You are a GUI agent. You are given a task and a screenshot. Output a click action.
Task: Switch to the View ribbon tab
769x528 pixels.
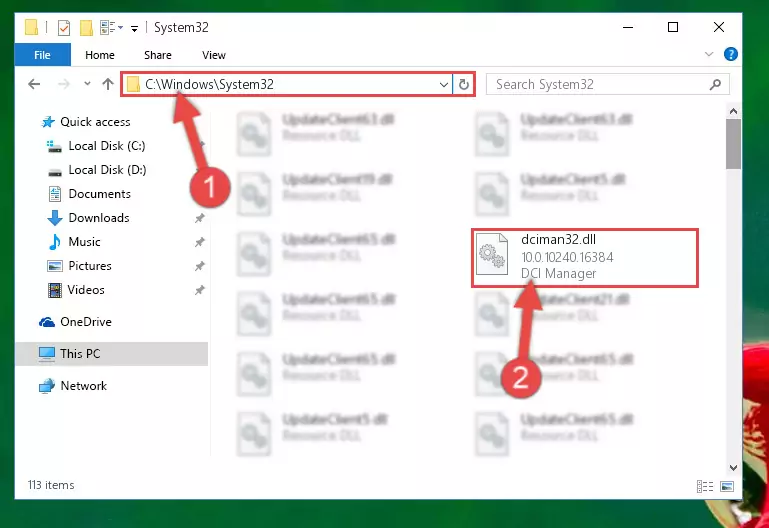click(x=214, y=55)
